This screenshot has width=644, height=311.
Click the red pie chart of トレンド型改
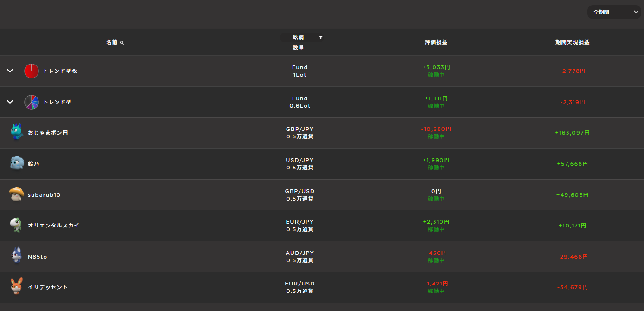32,71
